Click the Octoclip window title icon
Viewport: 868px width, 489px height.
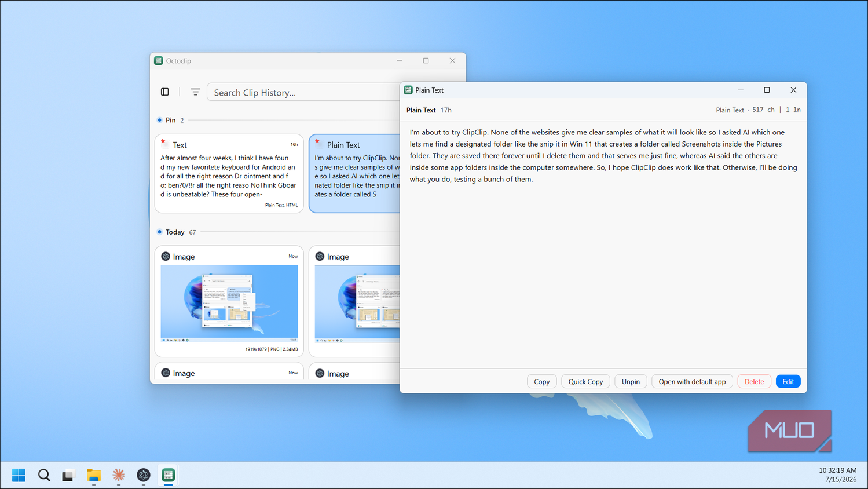coord(159,60)
